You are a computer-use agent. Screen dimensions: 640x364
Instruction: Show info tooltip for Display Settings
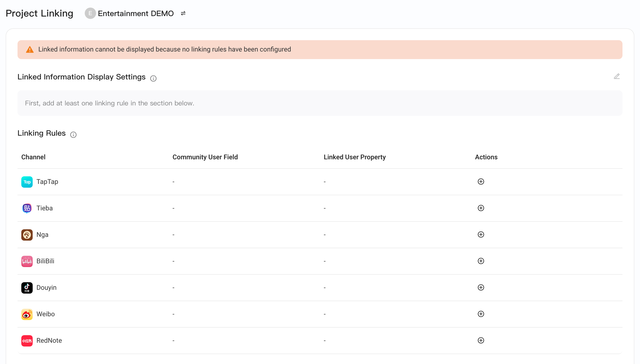point(153,78)
